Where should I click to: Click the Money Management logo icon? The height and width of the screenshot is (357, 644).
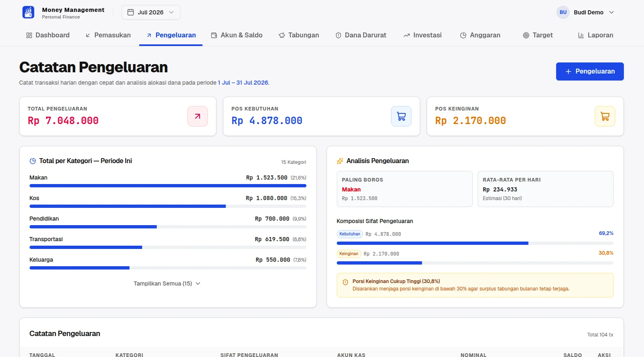click(x=28, y=12)
